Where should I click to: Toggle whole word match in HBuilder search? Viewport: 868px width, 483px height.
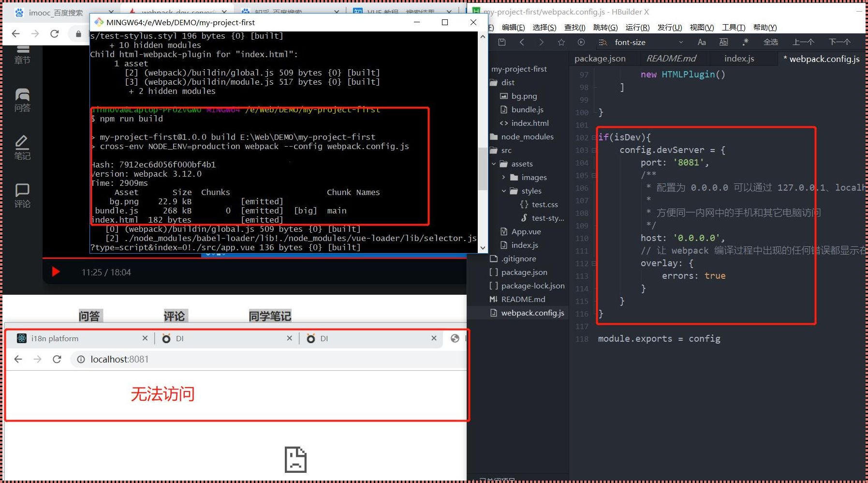[x=723, y=42]
